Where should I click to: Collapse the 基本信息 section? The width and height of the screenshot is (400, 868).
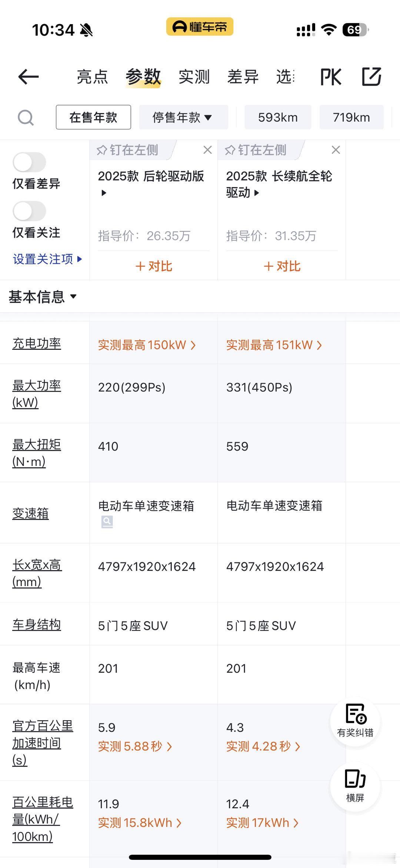pos(43,296)
